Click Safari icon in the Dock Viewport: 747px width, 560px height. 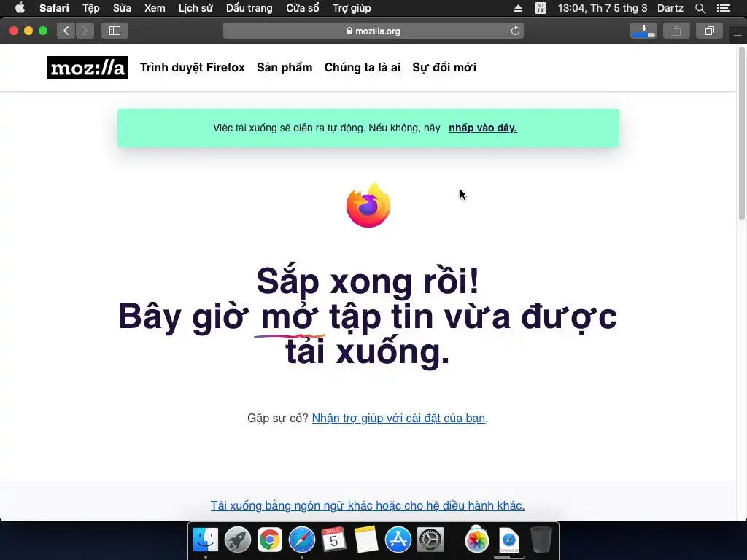tap(301, 540)
